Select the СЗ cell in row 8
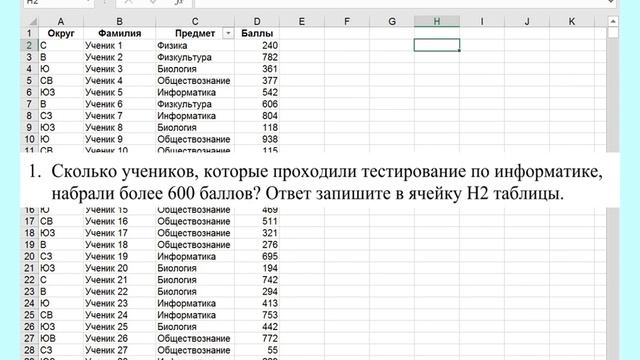 61,116
